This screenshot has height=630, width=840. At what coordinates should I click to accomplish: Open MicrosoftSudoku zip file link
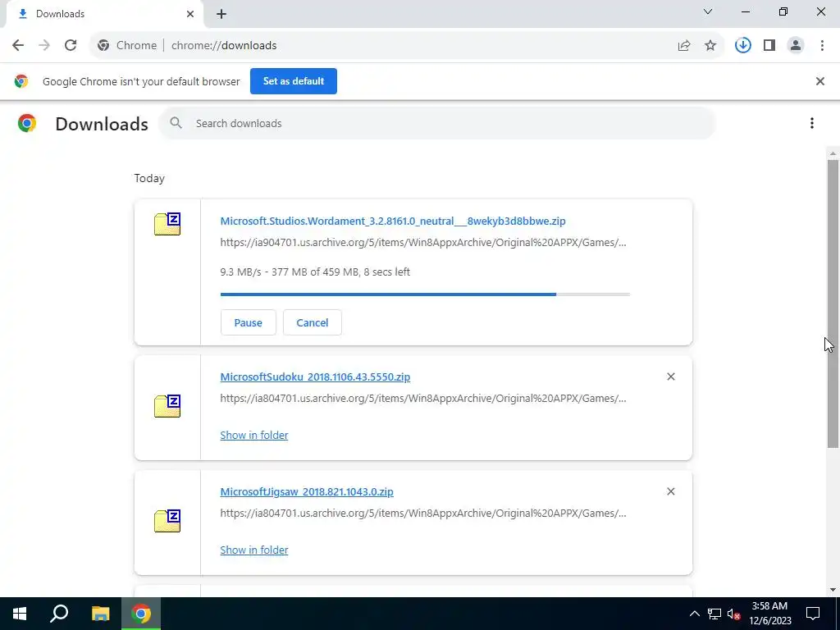click(315, 377)
